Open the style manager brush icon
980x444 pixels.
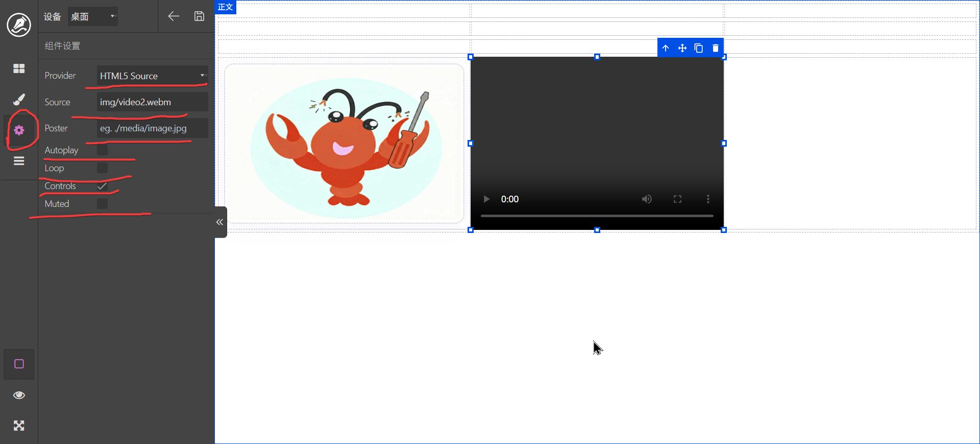tap(19, 99)
